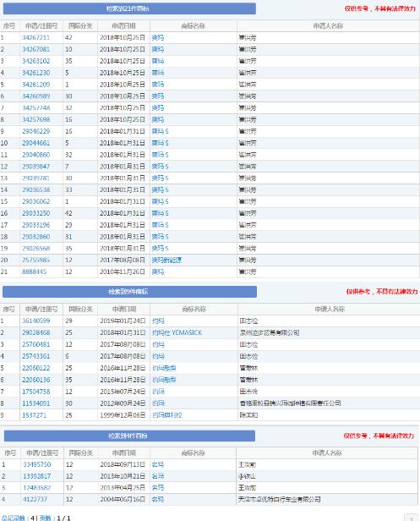
Task: Open registration number 29040860 link
Action: pyautogui.click(x=35, y=155)
